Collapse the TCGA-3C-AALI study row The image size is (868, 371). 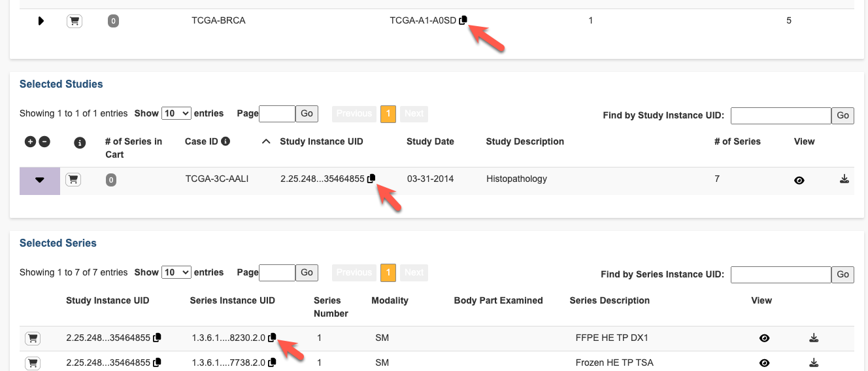pyautogui.click(x=40, y=181)
